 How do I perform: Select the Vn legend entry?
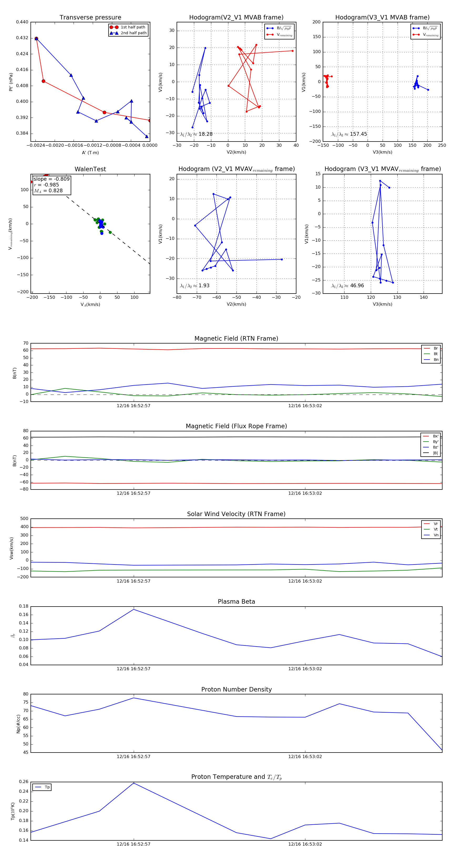pyautogui.click(x=431, y=535)
